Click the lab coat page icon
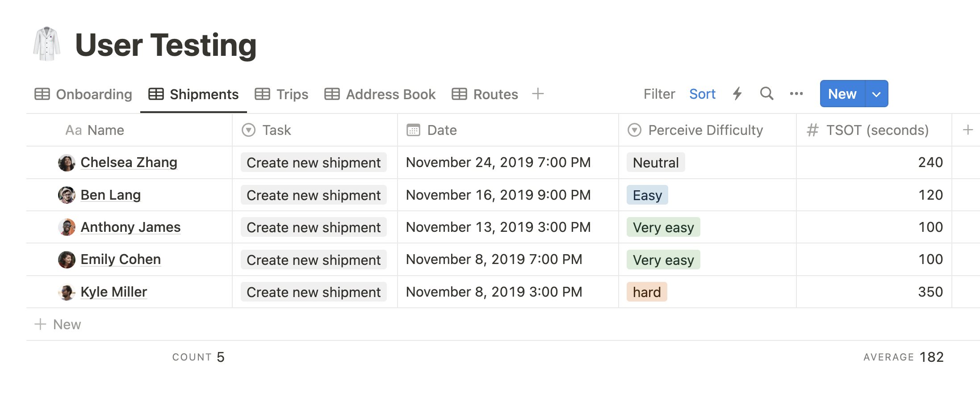 click(46, 44)
